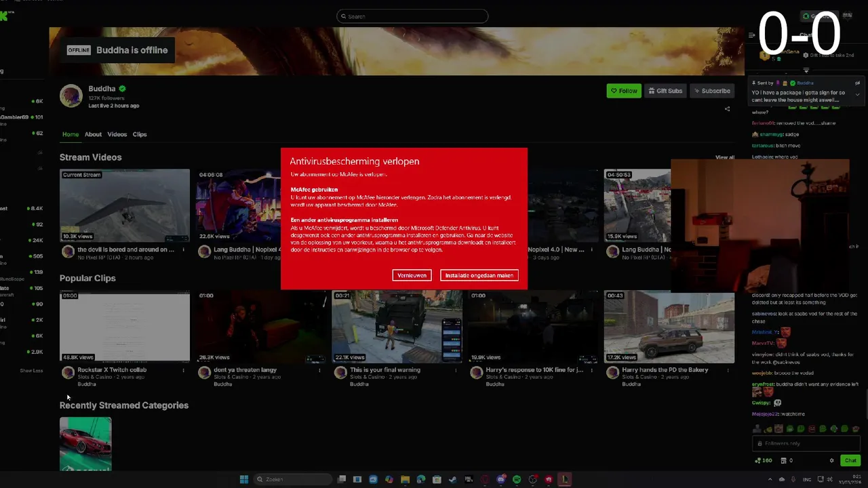Viewport: 868px width, 488px height.
Task: Click the green Chat send button
Action: pos(850,460)
